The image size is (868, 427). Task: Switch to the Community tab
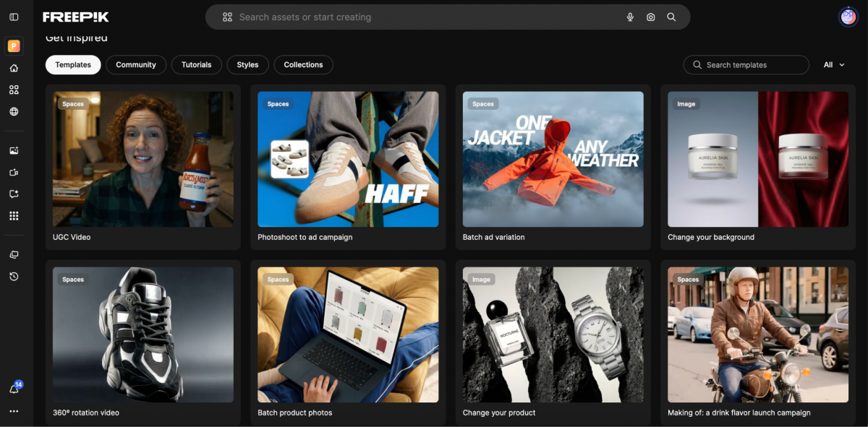(136, 65)
